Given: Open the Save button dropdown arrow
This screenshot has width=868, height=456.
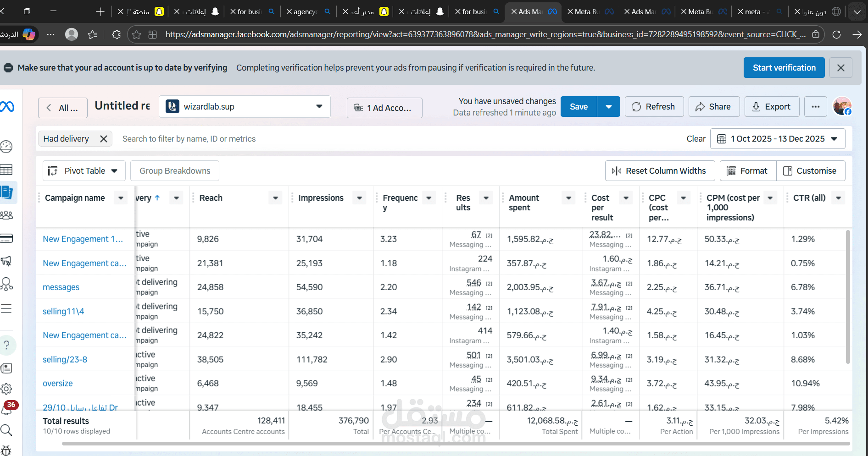Looking at the screenshot, I should pos(608,106).
